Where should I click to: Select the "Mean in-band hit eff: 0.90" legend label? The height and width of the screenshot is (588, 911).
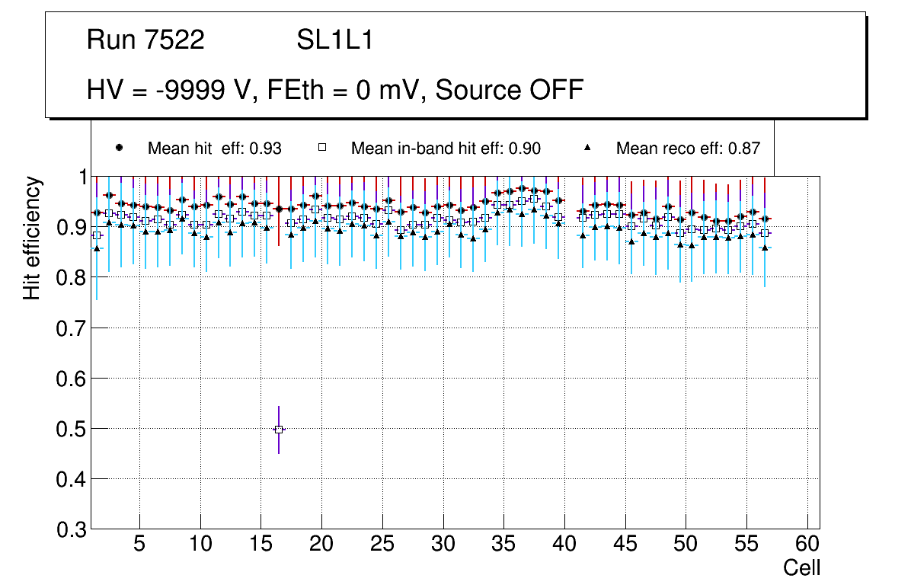click(446, 149)
